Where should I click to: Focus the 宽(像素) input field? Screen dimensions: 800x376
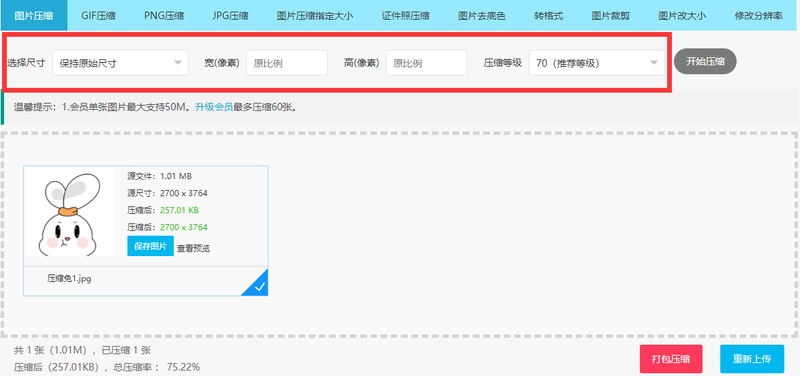[x=287, y=63]
